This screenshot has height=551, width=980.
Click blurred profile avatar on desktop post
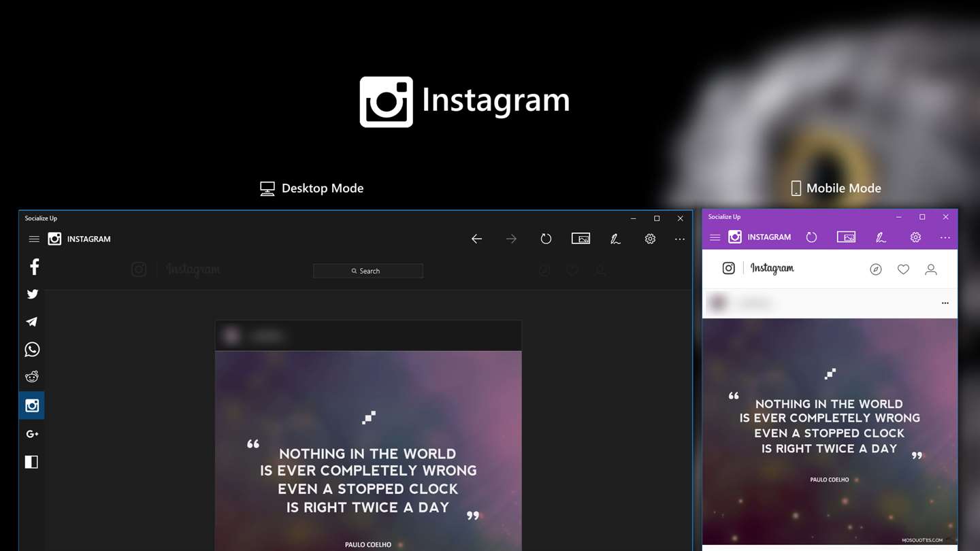click(x=232, y=336)
